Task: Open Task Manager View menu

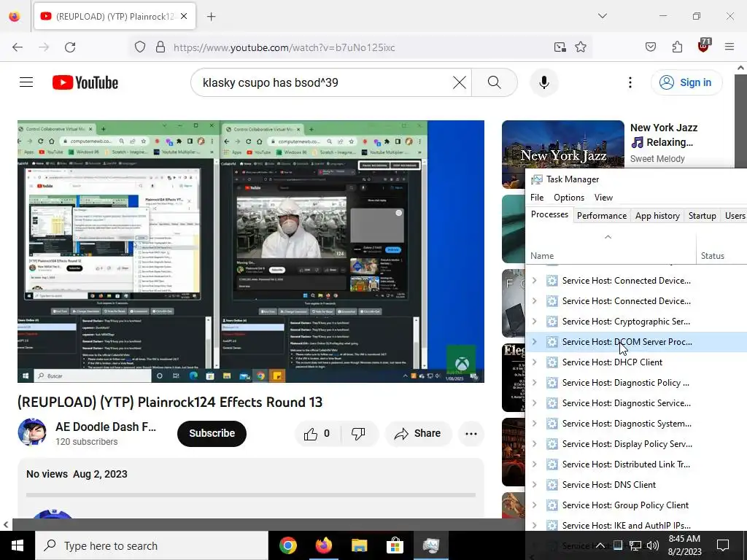Action: point(603,197)
